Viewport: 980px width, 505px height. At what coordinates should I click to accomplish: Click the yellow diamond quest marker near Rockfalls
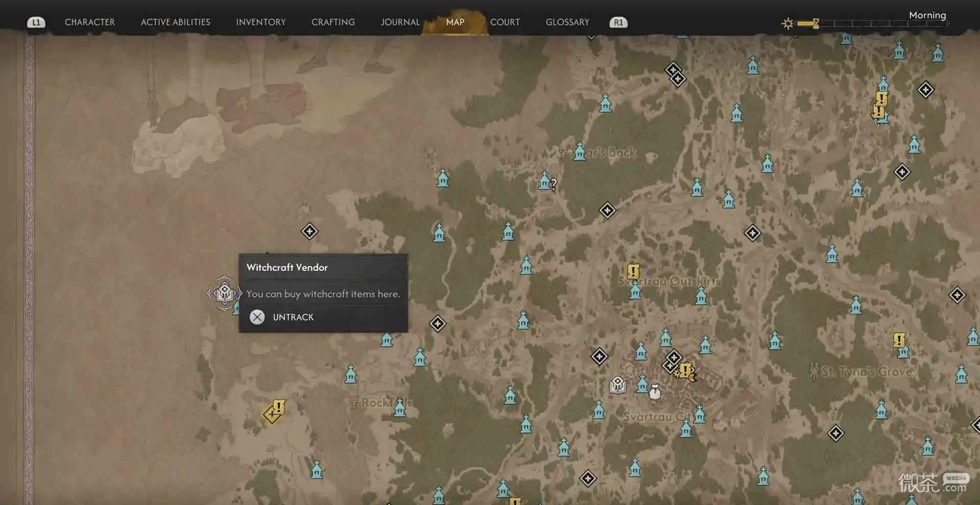pos(275,411)
